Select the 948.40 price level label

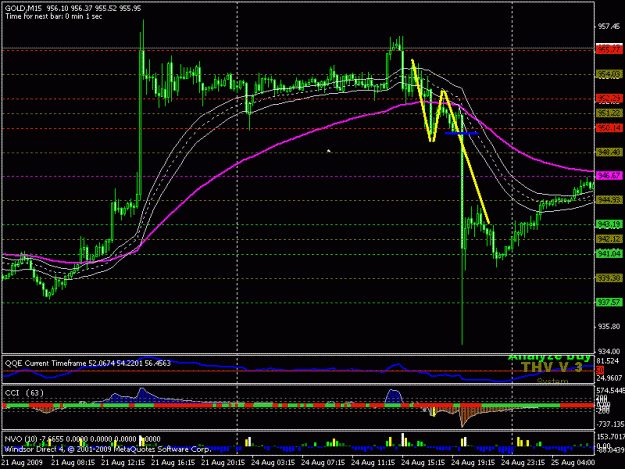(609, 152)
